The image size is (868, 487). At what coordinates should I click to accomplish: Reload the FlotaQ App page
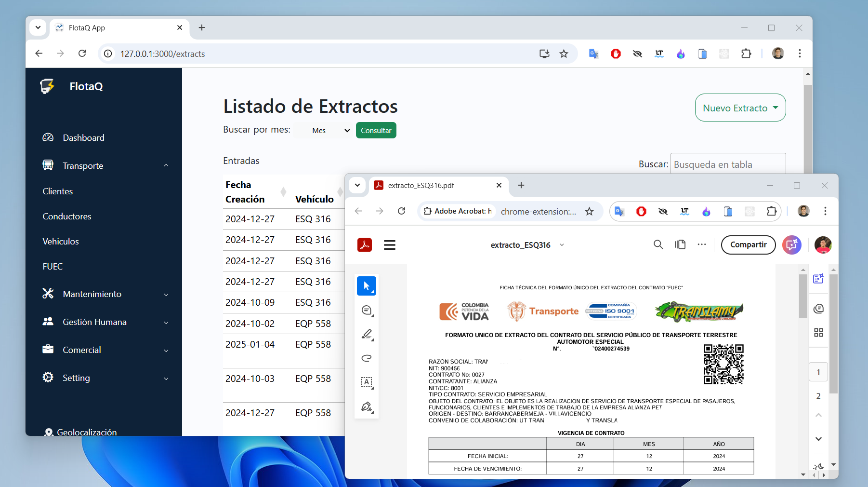(x=82, y=54)
